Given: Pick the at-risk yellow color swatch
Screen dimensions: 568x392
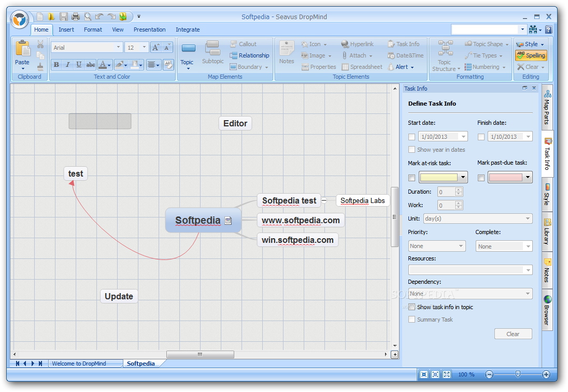Looking at the screenshot, I should (x=438, y=178).
